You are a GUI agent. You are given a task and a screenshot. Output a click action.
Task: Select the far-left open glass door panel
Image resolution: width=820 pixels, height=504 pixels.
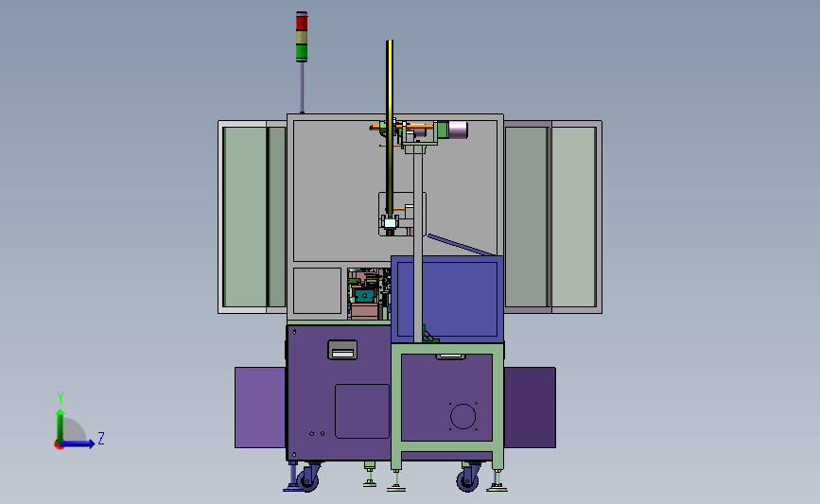coord(245,217)
